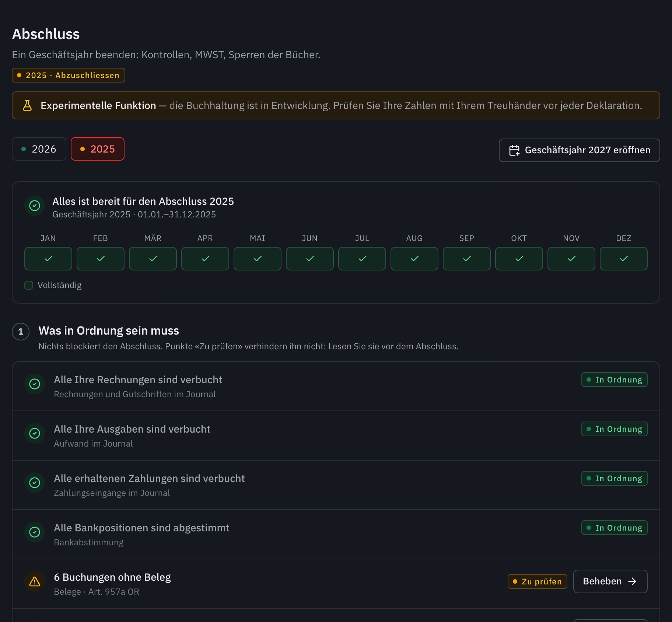Open Geschäftsjahr 2027 eröffnen
This screenshot has height=622, width=672.
580,150
